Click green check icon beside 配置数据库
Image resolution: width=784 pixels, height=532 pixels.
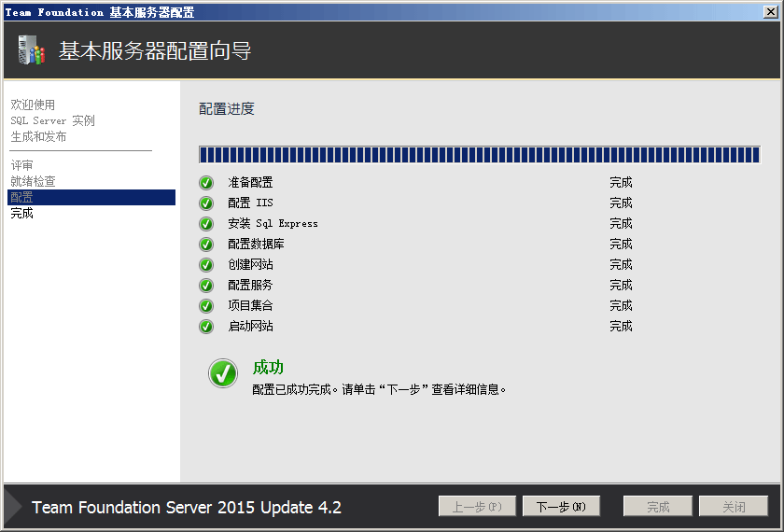[206, 245]
